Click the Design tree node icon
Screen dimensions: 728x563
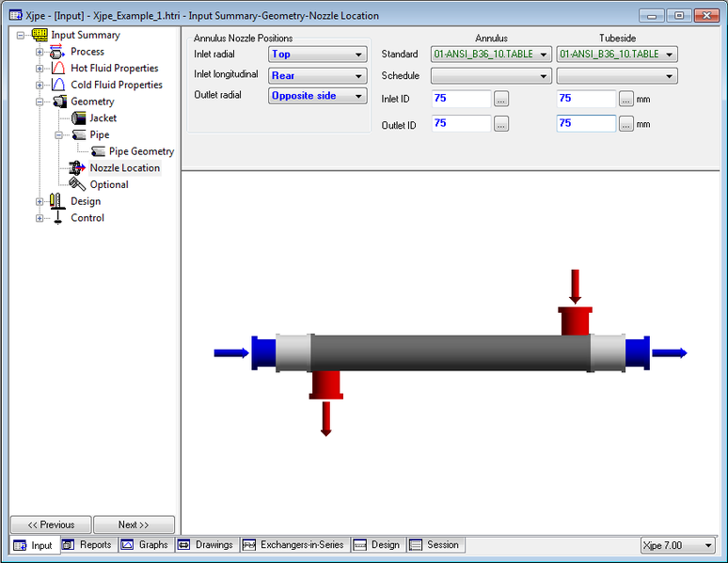pos(58,201)
